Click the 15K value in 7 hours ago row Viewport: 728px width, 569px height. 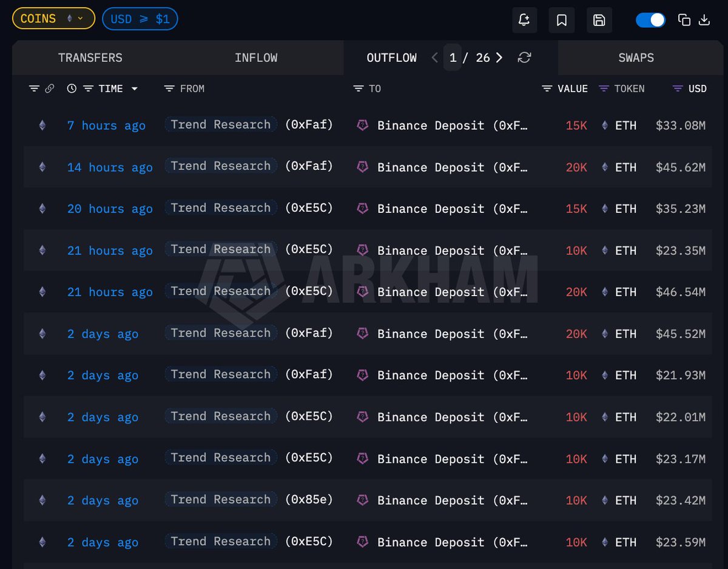point(576,126)
